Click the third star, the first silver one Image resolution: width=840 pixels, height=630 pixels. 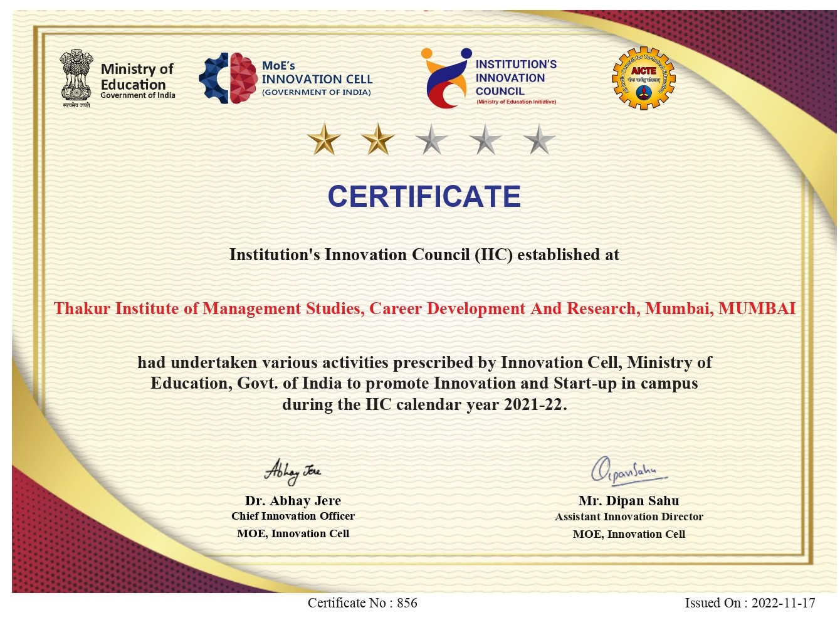pyautogui.click(x=432, y=139)
